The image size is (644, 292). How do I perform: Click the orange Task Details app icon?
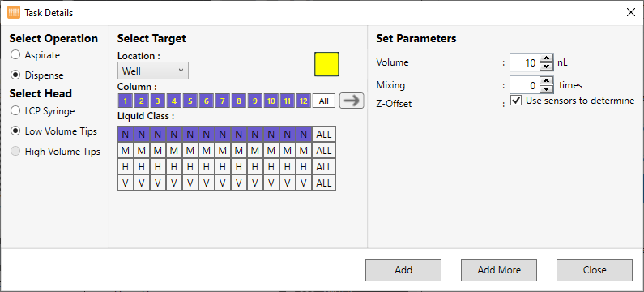14,13
